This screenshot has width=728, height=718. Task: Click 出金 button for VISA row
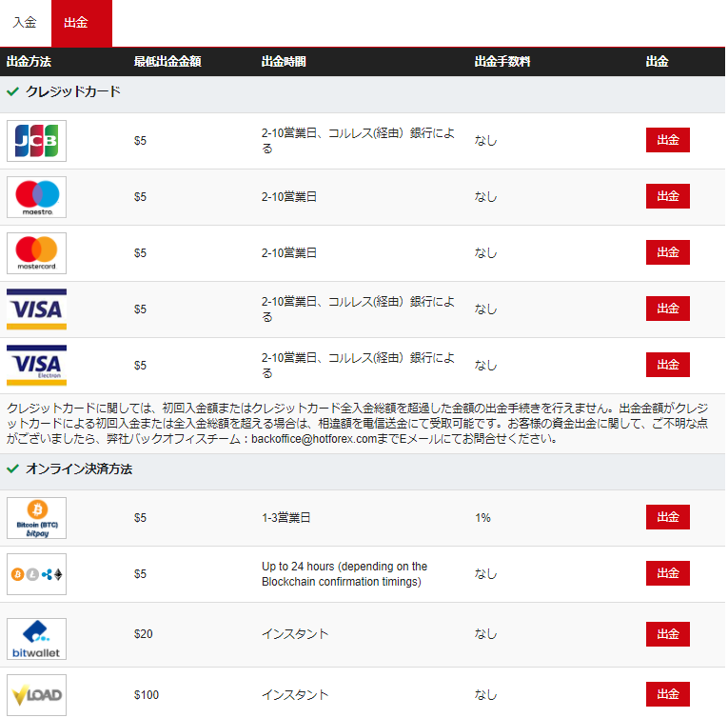pos(668,309)
